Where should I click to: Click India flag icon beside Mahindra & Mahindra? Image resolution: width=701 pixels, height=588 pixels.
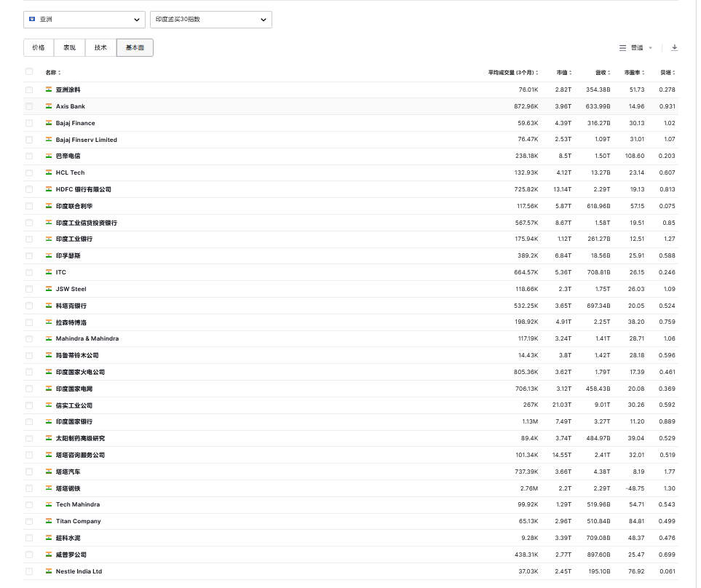coord(49,338)
